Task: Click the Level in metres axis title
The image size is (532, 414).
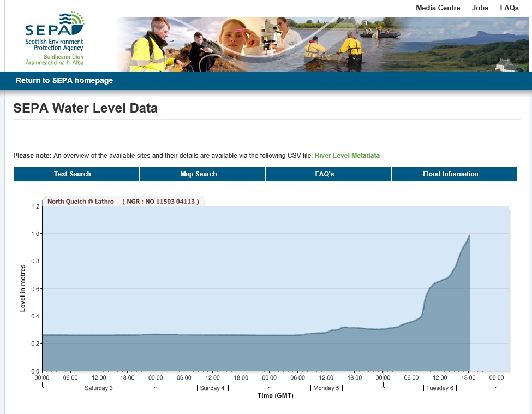Action: [23, 288]
